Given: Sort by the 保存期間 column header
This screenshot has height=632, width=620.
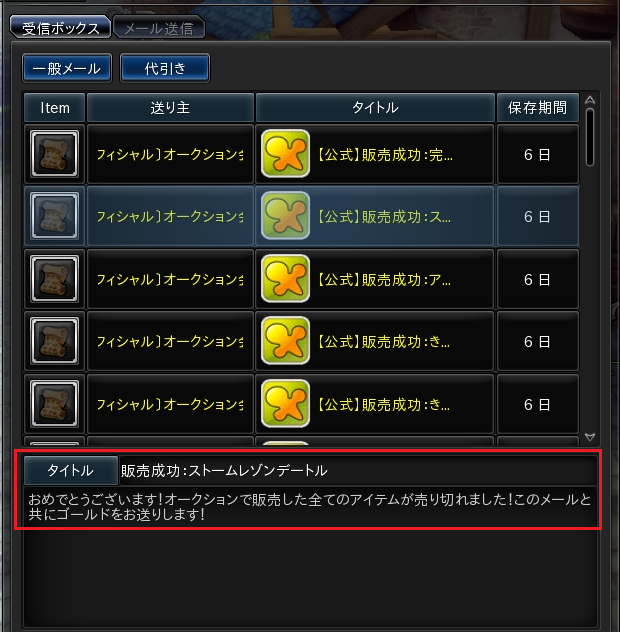Looking at the screenshot, I should click(x=538, y=108).
